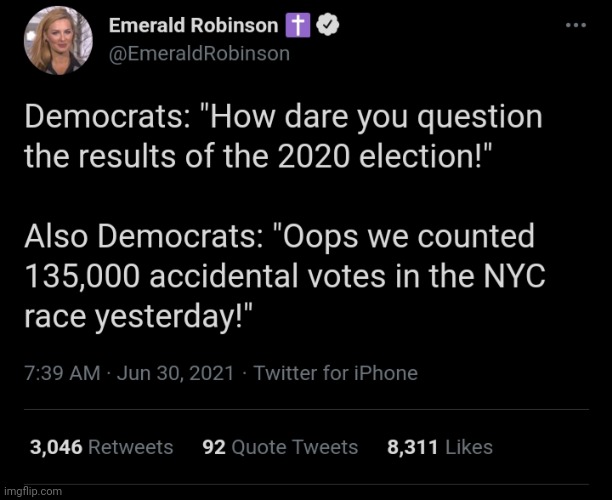The height and width of the screenshot is (500, 612).
Task: View the 3,046 Retweets list
Action: (101, 447)
